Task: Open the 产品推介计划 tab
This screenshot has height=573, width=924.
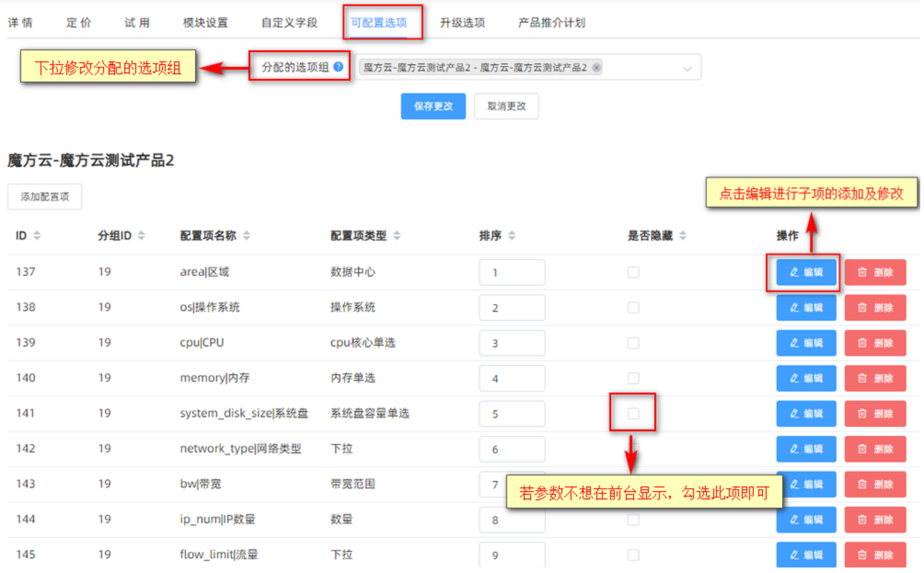Action: pos(552,23)
